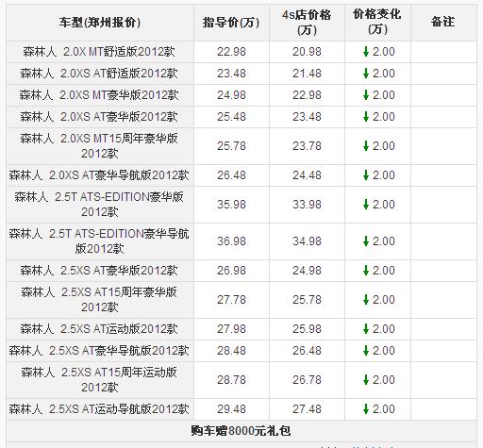Open 森林人 2.0X MT舒适版2012款 model

(99, 52)
